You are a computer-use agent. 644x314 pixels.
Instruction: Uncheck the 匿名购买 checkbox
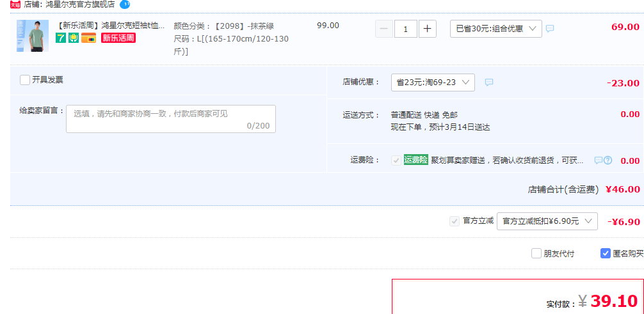coord(606,253)
